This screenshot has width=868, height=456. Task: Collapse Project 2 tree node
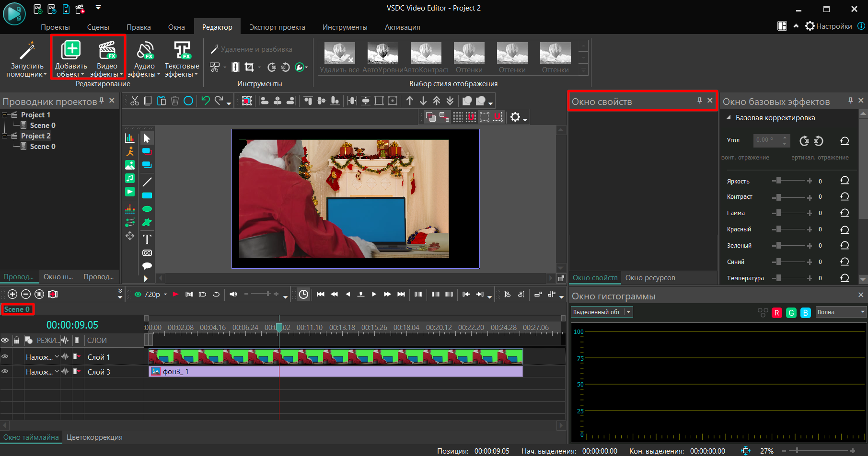5,136
